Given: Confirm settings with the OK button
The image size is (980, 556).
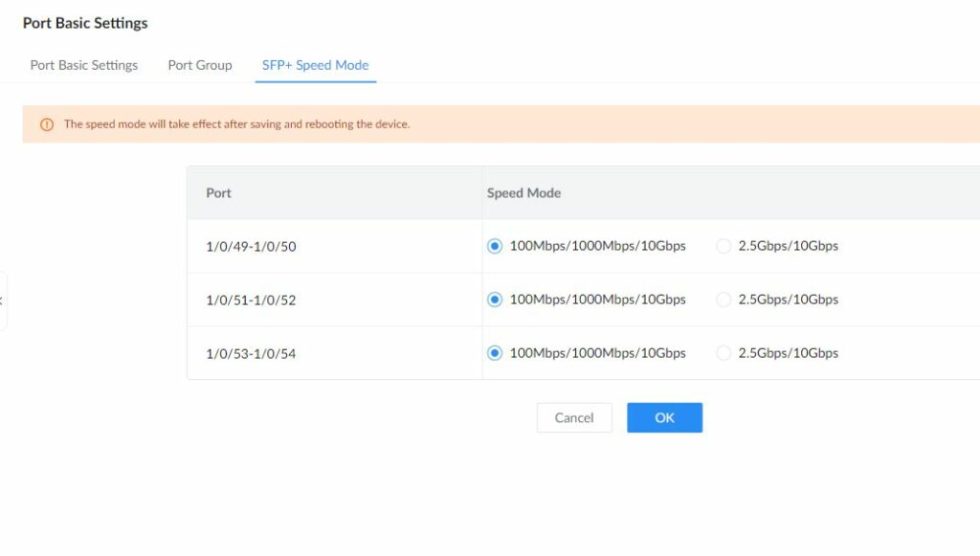Looking at the screenshot, I should (x=664, y=417).
